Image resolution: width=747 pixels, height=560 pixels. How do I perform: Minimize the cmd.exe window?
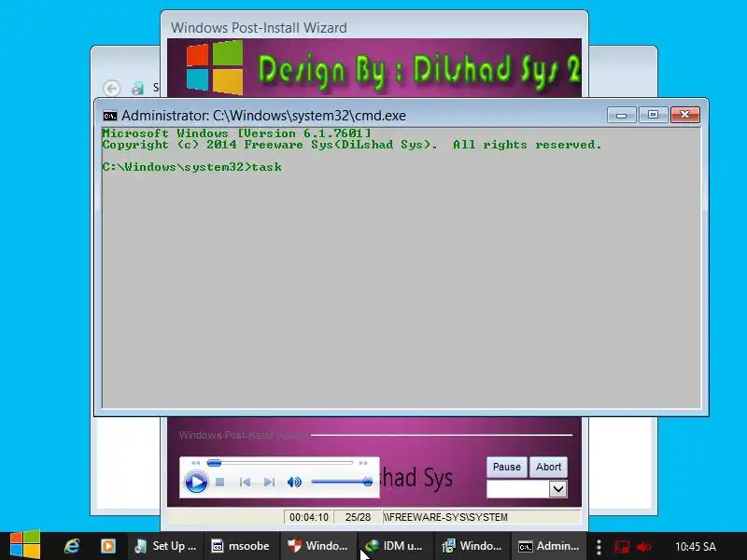click(x=621, y=115)
